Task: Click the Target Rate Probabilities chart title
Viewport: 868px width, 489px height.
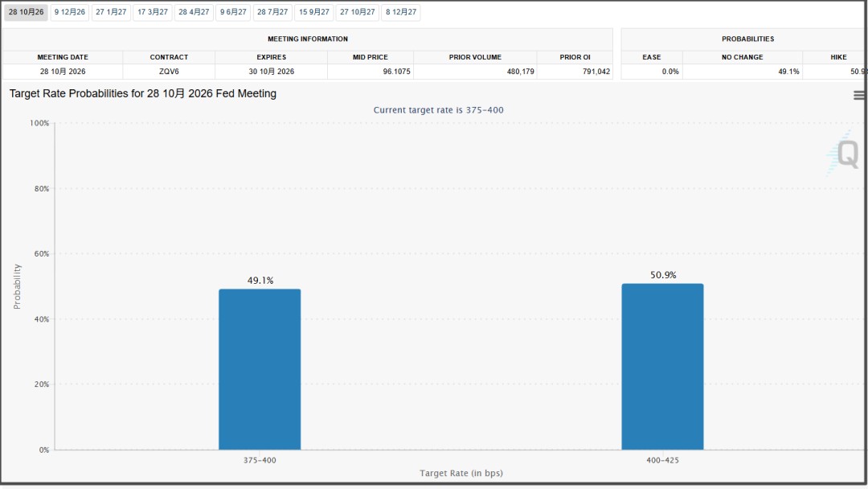Action: pyautogui.click(x=143, y=93)
